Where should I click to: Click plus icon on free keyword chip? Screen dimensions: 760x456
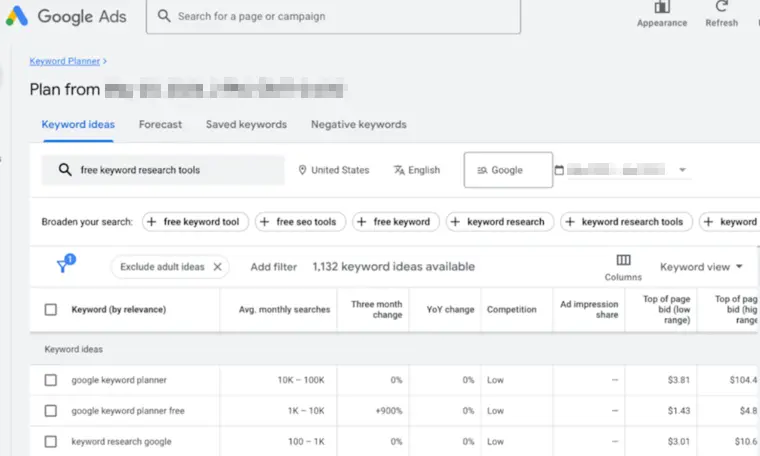click(362, 221)
